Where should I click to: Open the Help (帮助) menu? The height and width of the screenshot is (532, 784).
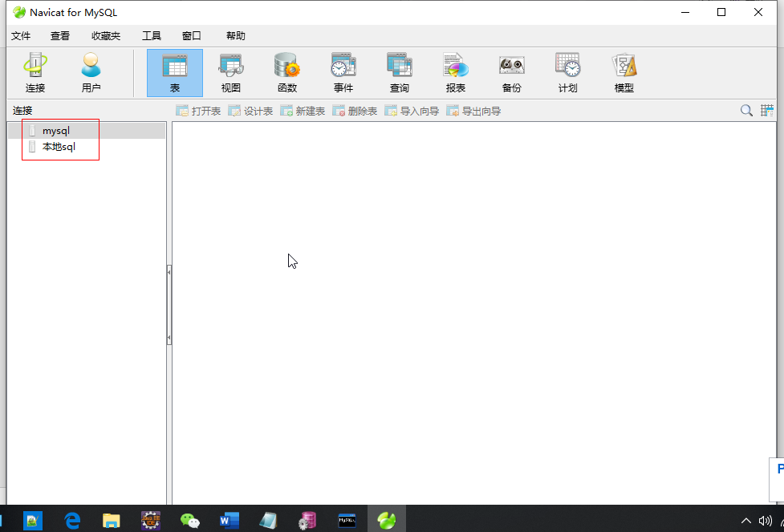click(235, 36)
